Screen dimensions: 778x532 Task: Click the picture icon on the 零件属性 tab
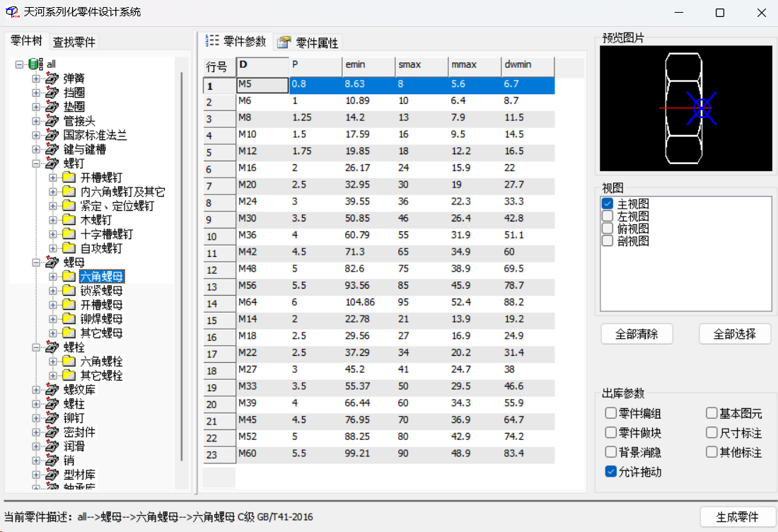tap(281, 42)
